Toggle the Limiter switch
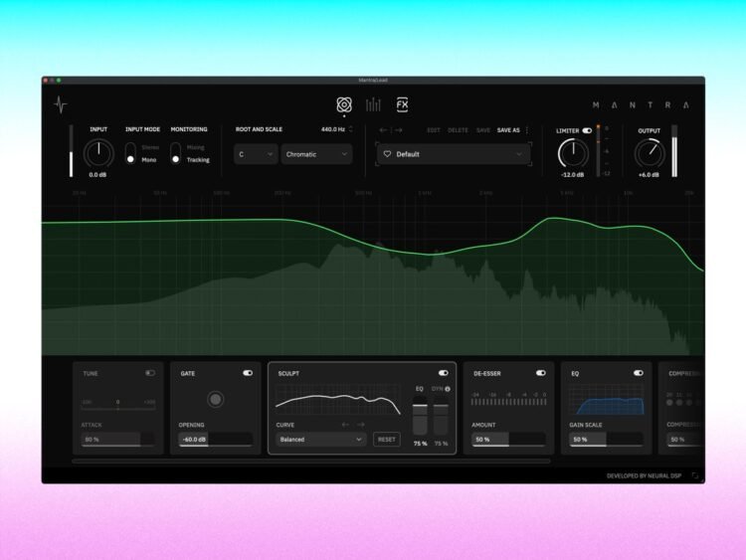This screenshot has width=746, height=560. point(587,130)
